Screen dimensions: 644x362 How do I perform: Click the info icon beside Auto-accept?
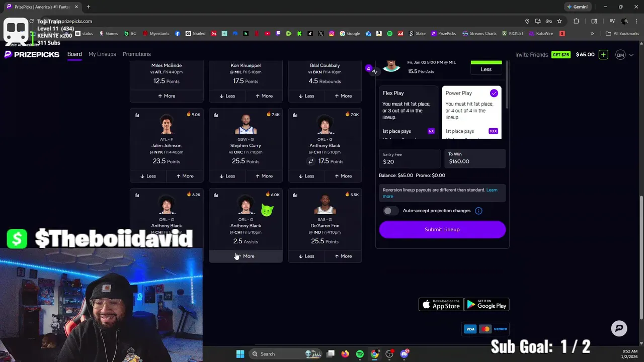click(x=478, y=211)
